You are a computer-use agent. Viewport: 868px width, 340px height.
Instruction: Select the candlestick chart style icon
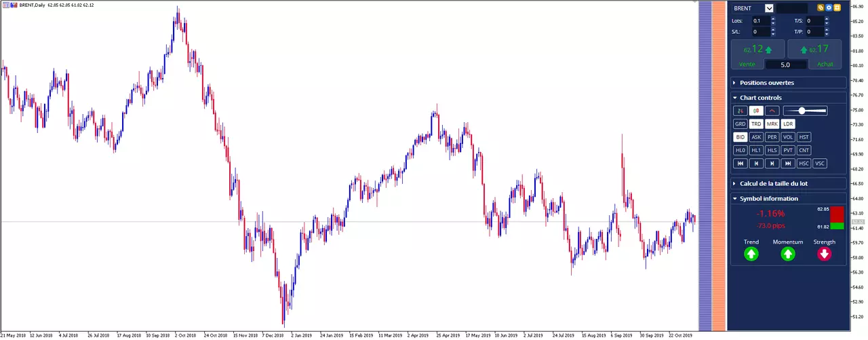[x=755, y=111]
